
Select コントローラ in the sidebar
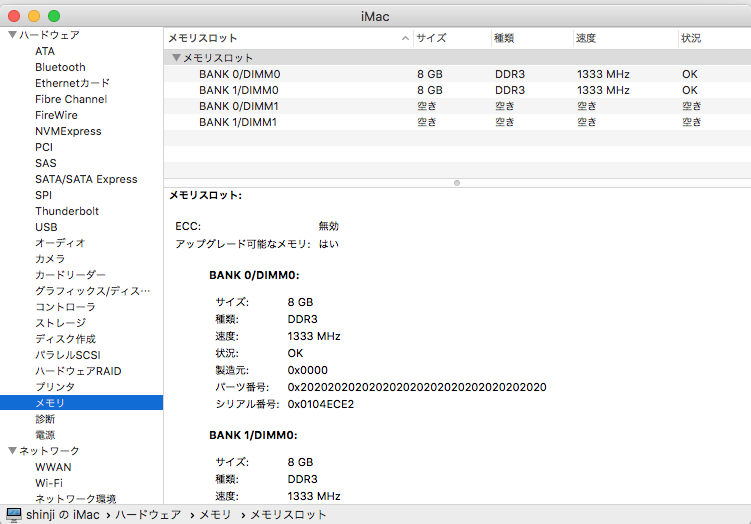pos(65,307)
